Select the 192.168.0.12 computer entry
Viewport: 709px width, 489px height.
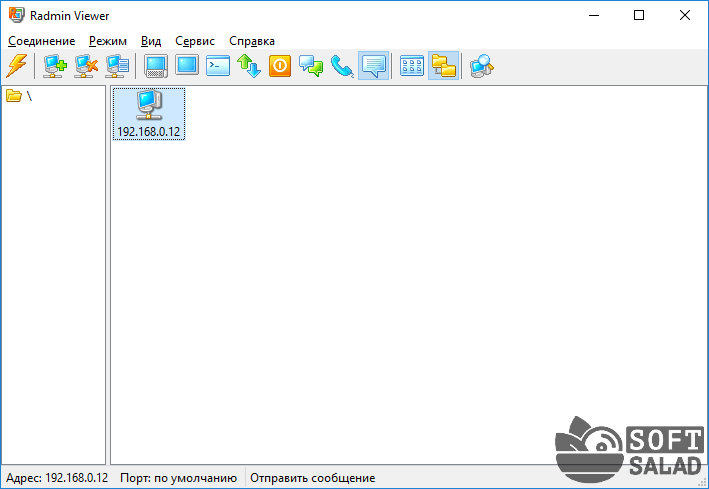pyautogui.click(x=149, y=114)
